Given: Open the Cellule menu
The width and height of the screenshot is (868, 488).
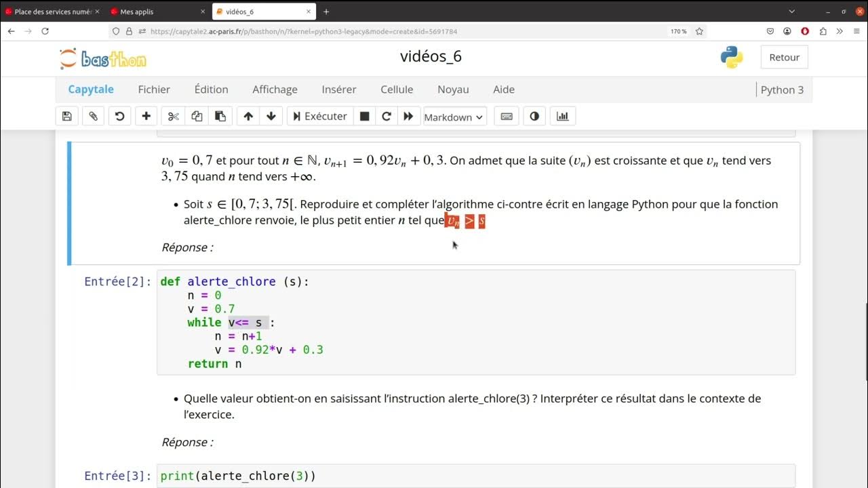Looking at the screenshot, I should pos(397,89).
